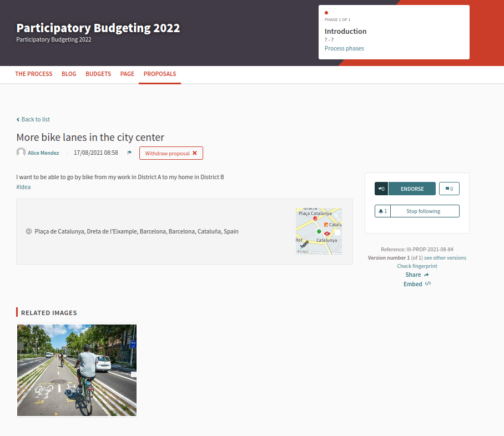Click the Related Images heading

(x=49, y=313)
